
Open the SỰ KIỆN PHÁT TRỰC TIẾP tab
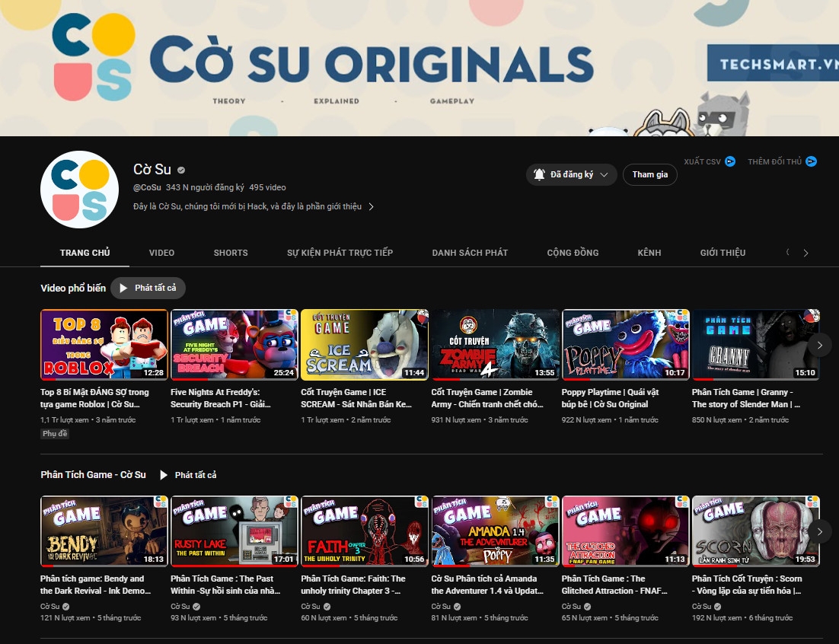pos(340,253)
